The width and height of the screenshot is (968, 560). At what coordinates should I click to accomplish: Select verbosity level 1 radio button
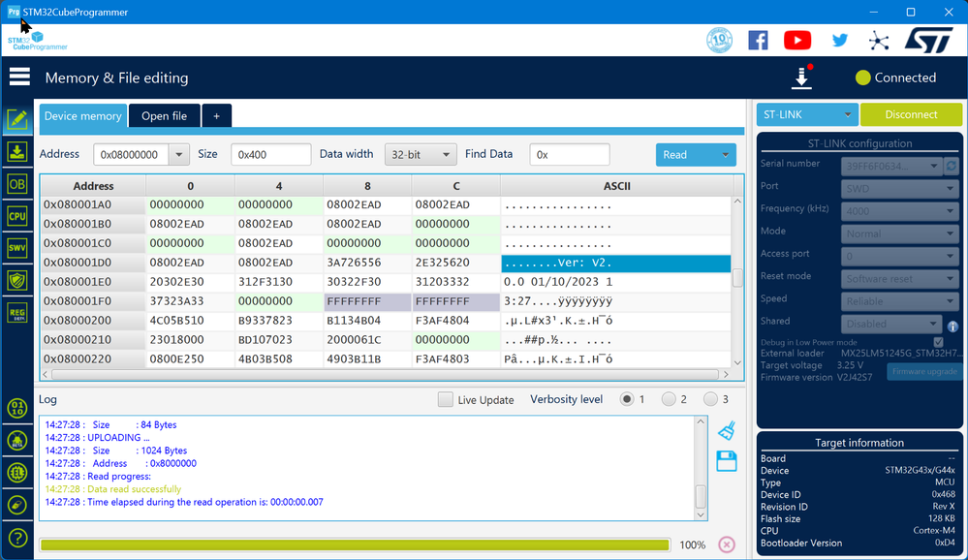(627, 399)
